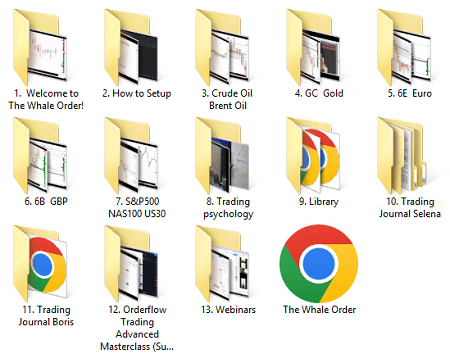Open the '1. Welcome to The Whale Order!' folder icon

coord(40,47)
